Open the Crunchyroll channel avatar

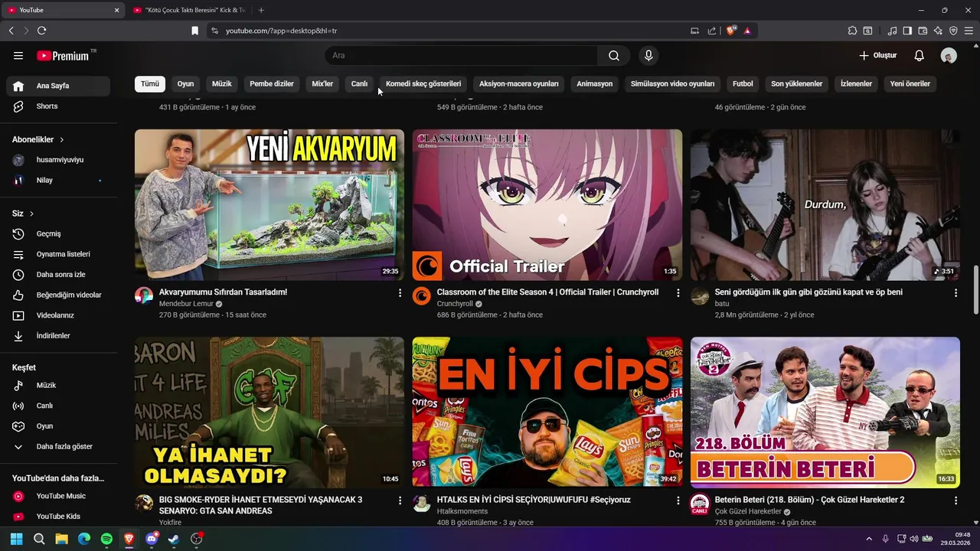[422, 296]
